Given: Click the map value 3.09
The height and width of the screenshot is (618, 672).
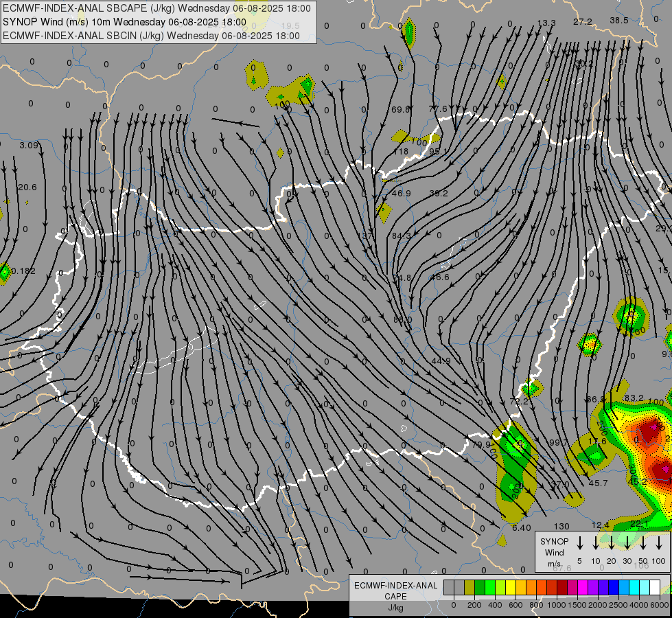Looking at the screenshot, I should click(x=29, y=146).
